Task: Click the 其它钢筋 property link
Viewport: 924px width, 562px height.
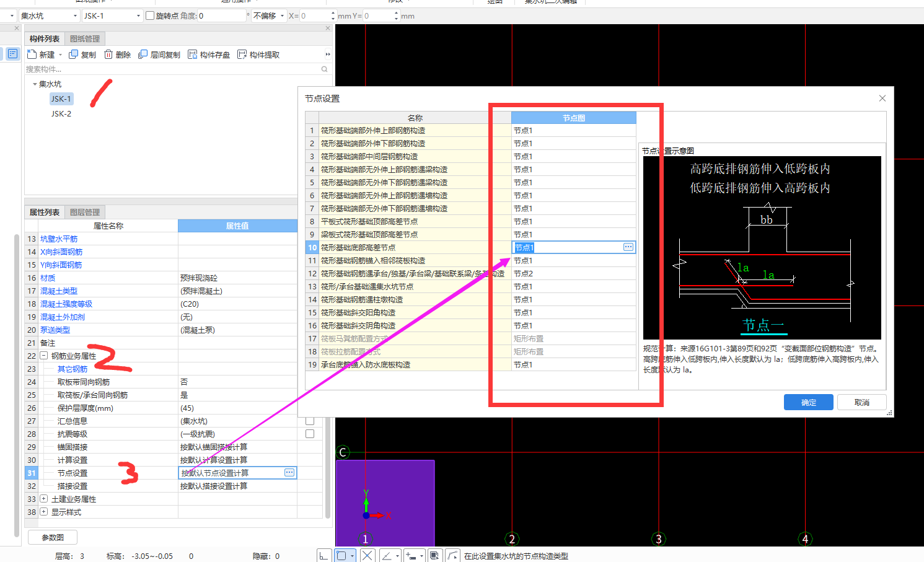Action: pos(73,369)
